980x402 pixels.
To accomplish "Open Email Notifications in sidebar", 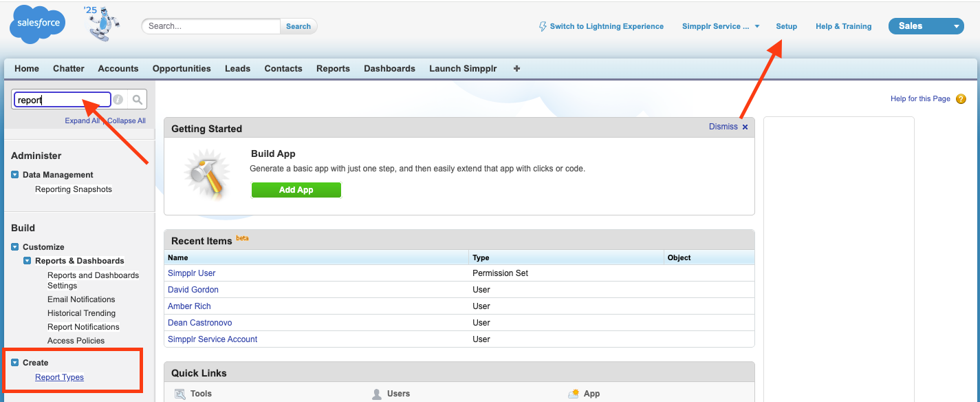I will pyautogui.click(x=81, y=299).
